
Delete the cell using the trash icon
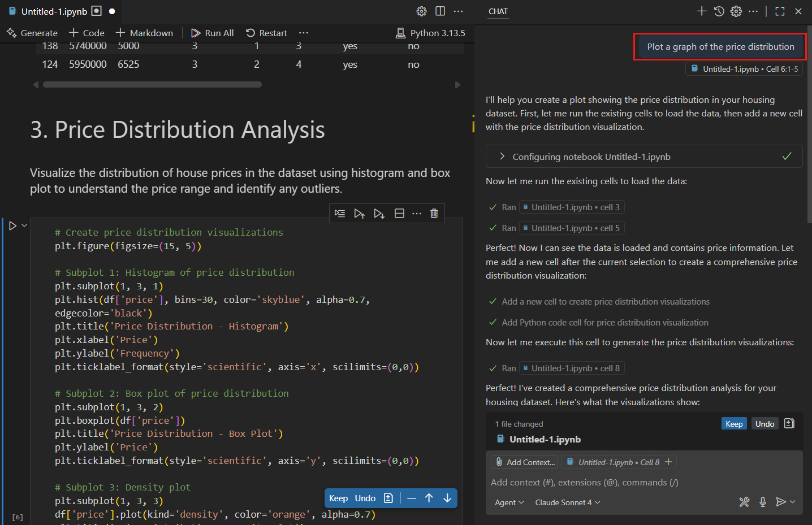point(434,213)
